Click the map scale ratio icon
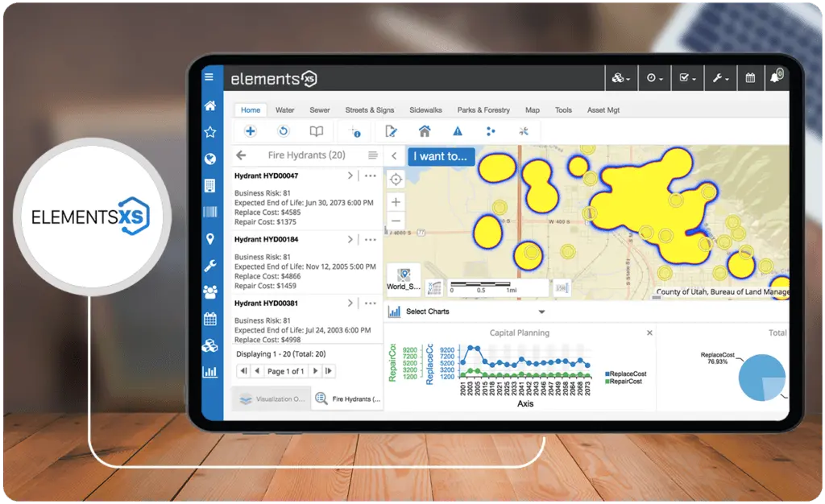The image size is (825, 504). tap(562, 287)
